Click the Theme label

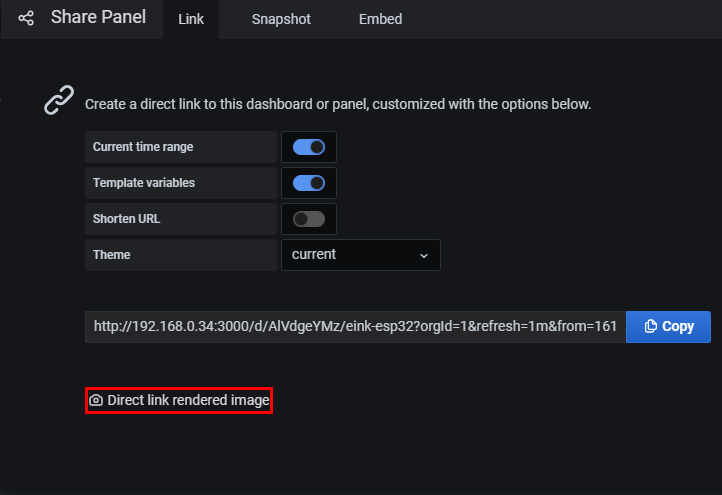111,255
